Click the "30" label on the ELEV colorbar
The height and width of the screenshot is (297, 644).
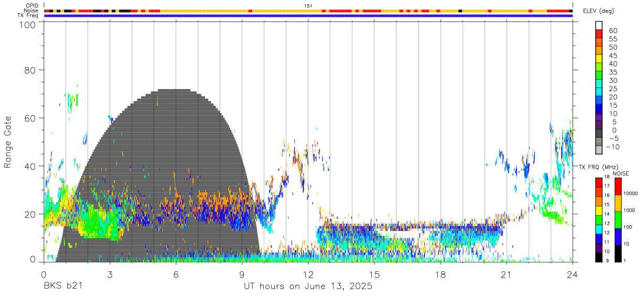(x=613, y=81)
